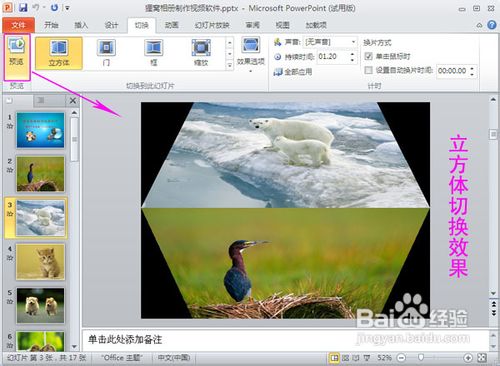Click the Save icon in quick access toolbar
The width and height of the screenshot is (500, 366).
tap(23, 7)
